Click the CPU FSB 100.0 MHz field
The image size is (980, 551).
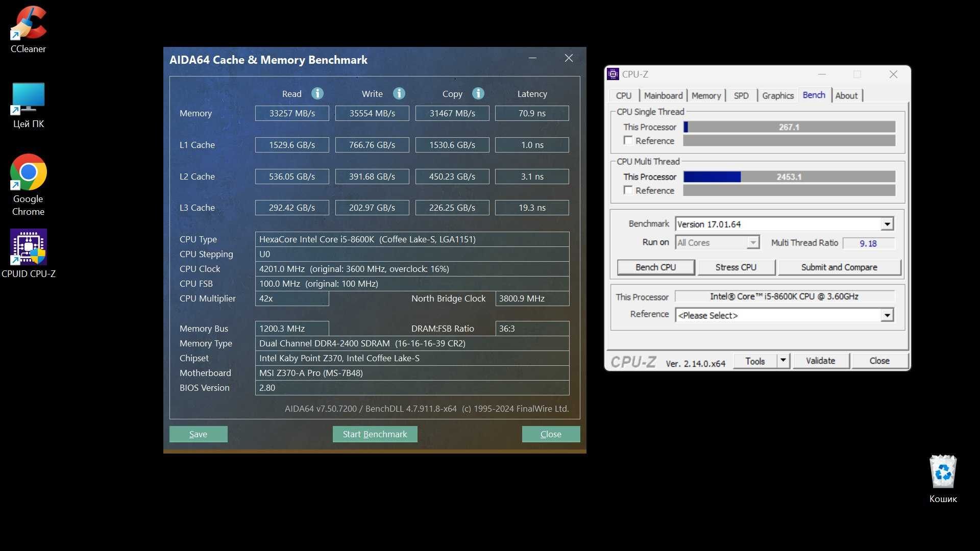tap(412, 284)
